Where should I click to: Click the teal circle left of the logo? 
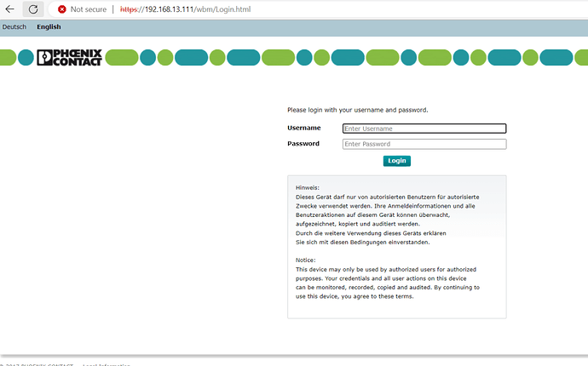(26, 58)
